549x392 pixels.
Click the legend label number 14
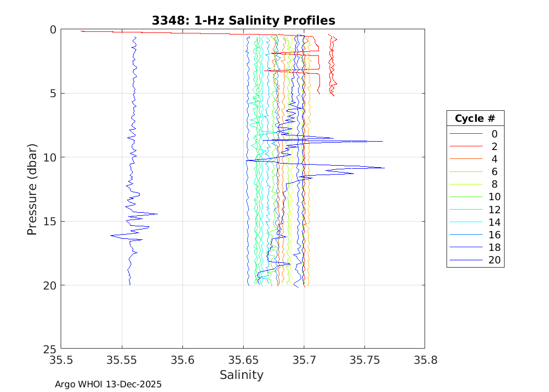(x=494, y=222)
